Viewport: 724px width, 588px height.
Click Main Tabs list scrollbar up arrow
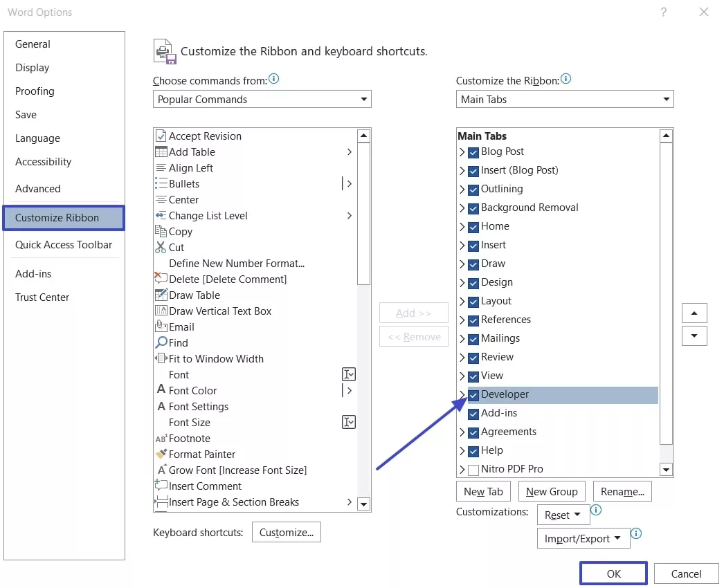pyautogui.click(x=666, y=136)
